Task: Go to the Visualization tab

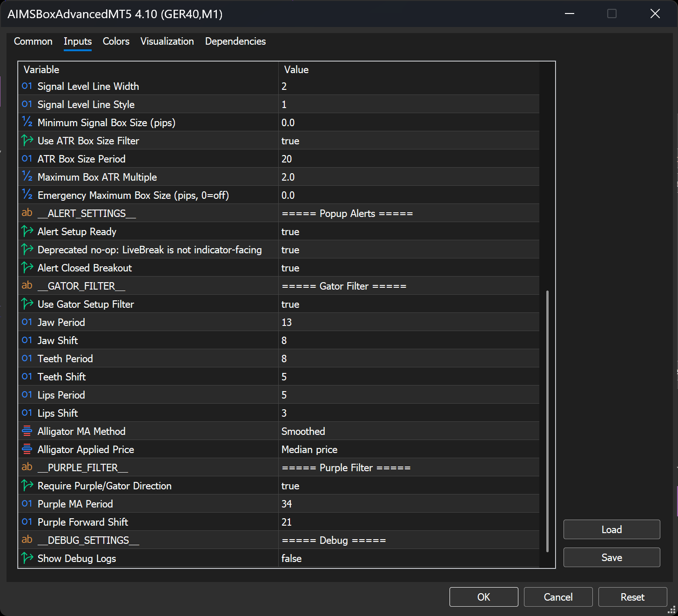Action: coord(167,41)
